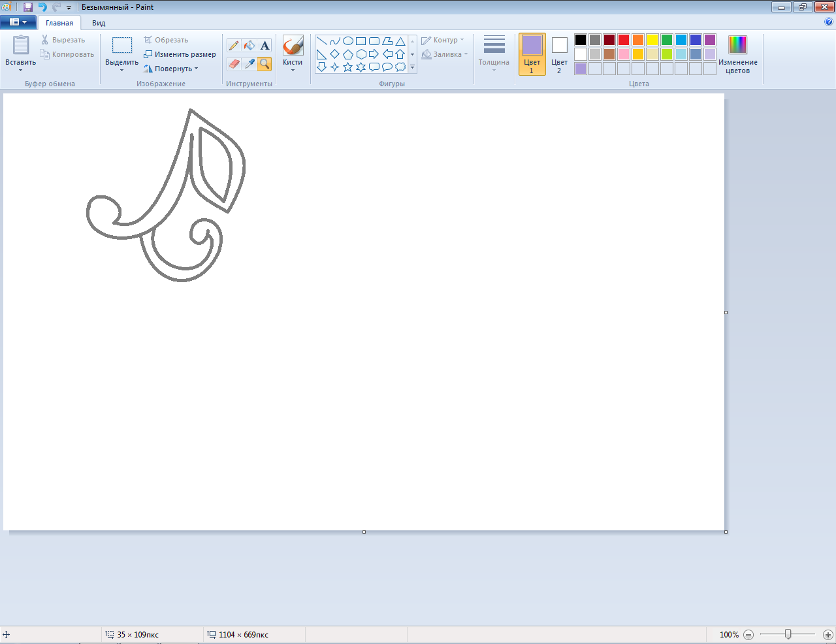Click Изменить размер button
The height and width of the screenshot is (644, 836).
point(180,54)
